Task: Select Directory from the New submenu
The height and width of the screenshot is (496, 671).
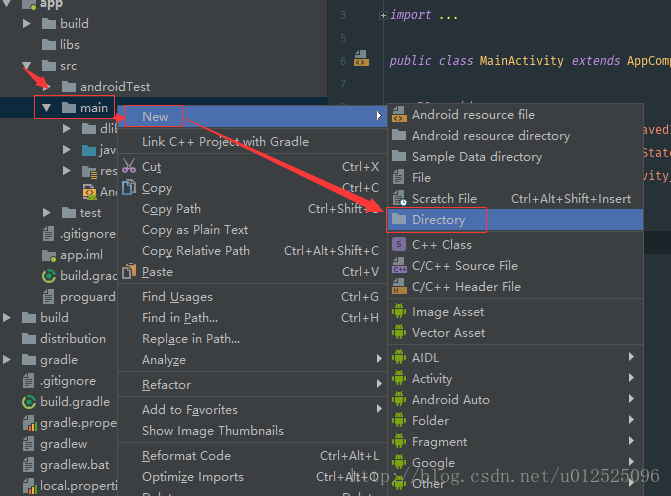Action: pyautogui.click(x=438, y=219)
